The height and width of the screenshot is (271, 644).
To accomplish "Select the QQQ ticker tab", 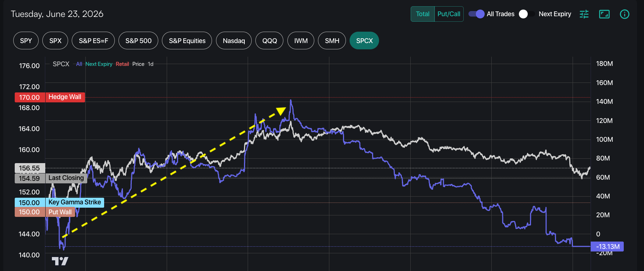I will click(269, 41).
